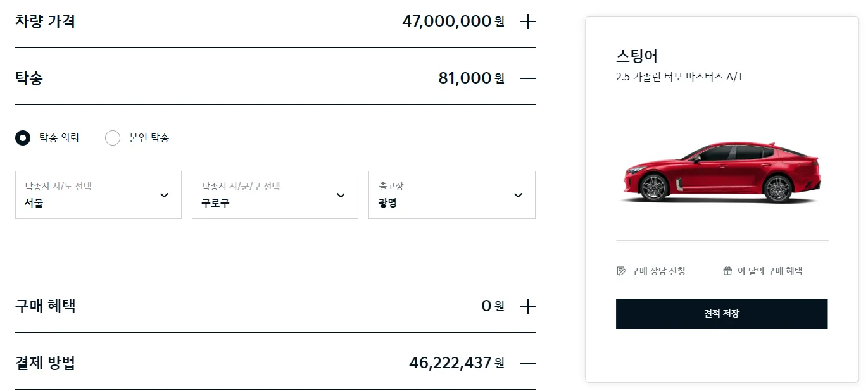Open the 탁송지 시/군/구 dropdown showing 구로구
Image resolution: width=868 pixels, height=391 pixels.
[x=275, y=195]
